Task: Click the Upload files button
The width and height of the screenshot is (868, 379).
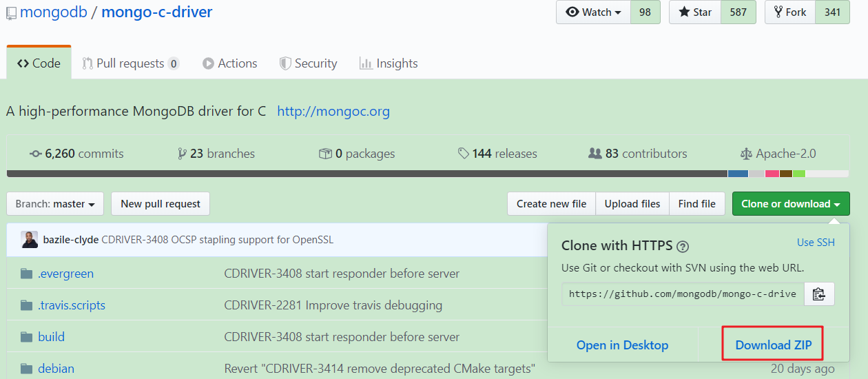Action: click(x=632, y=204)
